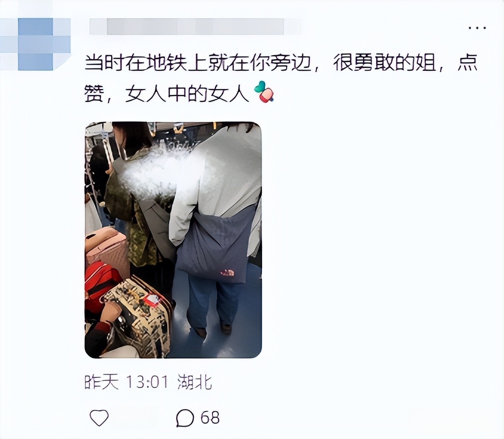Screen dimensions: 504x439
Task: Open comments via the speech bubble icon
Action: [185, 418]
